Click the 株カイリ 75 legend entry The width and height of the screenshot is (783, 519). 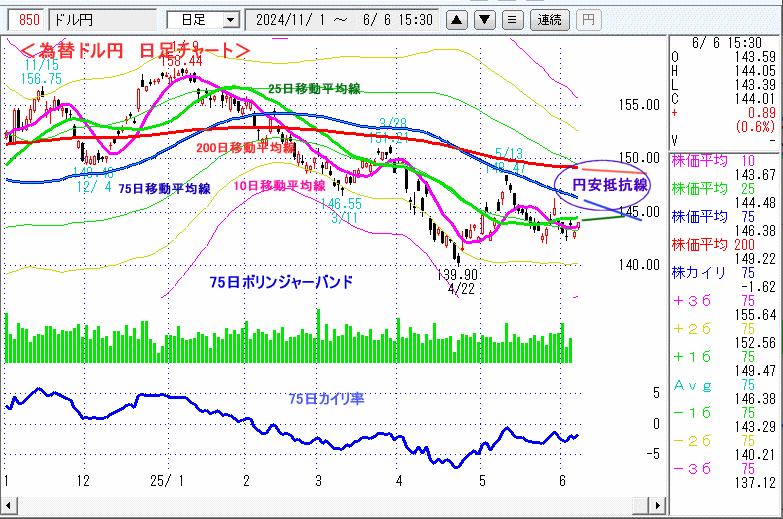(x=714, y=273)
